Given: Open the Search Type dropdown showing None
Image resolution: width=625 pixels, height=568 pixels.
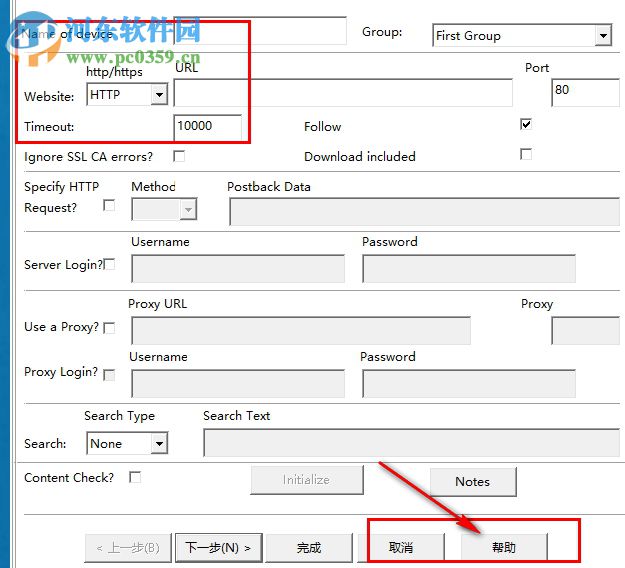Looking at the screenshot, I should 127,443.
